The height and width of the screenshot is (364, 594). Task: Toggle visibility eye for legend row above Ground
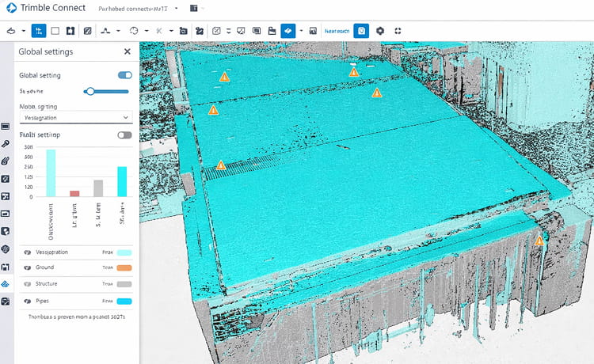27,252
